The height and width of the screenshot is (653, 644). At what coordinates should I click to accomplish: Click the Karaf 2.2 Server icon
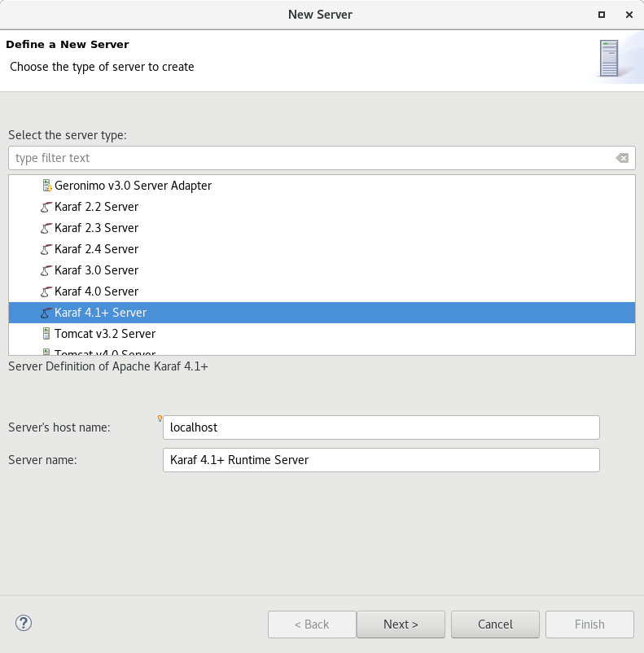pyautogui.click(x=46, y=207)
